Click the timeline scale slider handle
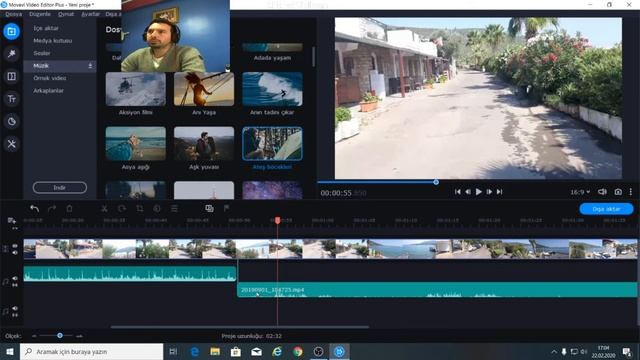The image size is (640, 360). 60,336
